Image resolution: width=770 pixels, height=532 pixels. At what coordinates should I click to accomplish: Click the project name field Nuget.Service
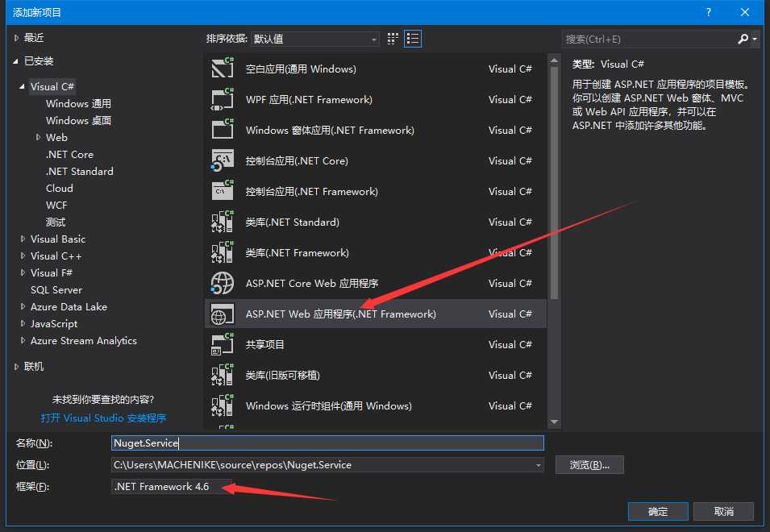coord(327,443)
